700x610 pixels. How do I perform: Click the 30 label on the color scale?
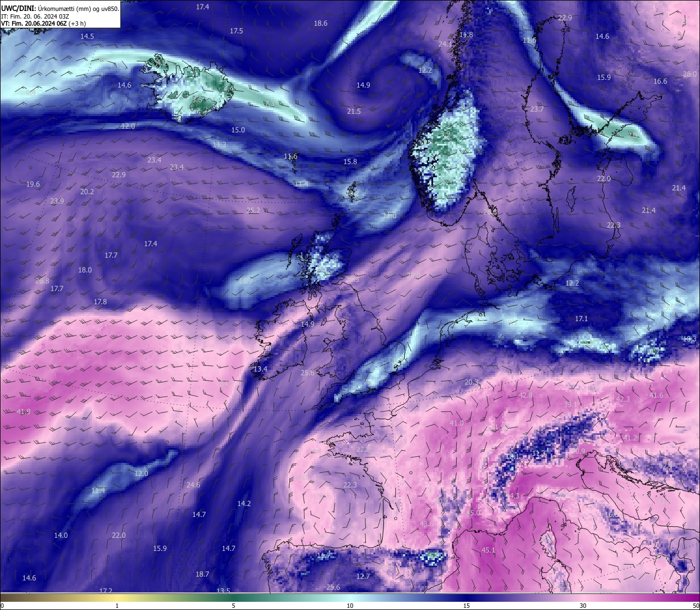(583, 606)
